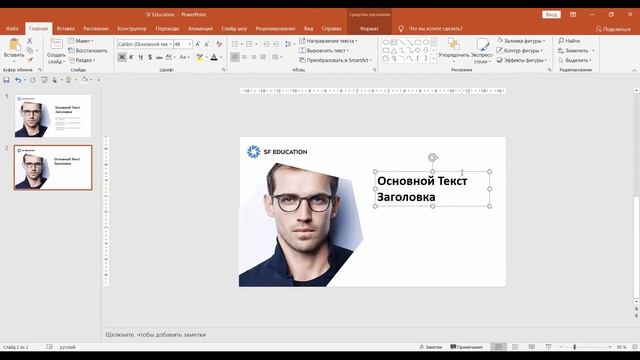Click Increase list level indent icon
The height and width of the screenshot is (360, 640).
[x=276, y=44]
